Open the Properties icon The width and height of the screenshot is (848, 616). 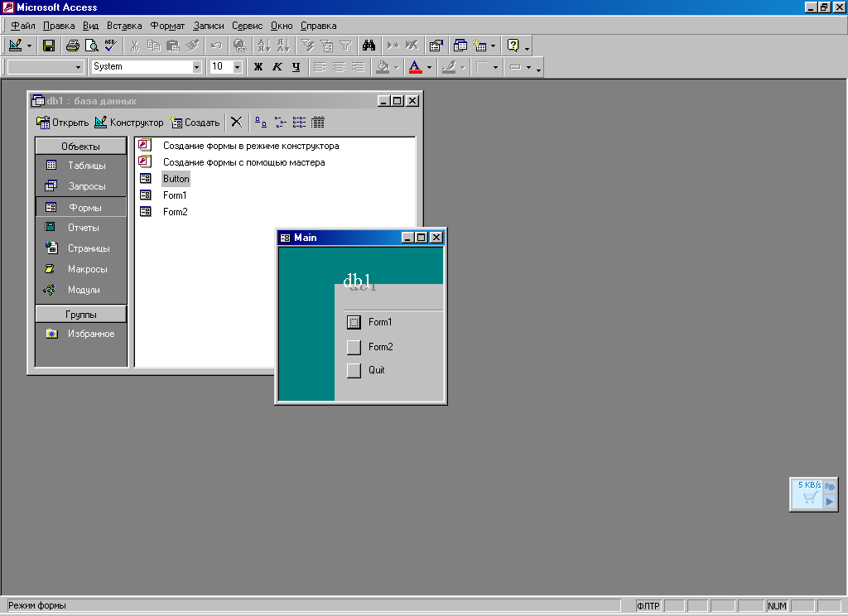[x=436, y=46]
